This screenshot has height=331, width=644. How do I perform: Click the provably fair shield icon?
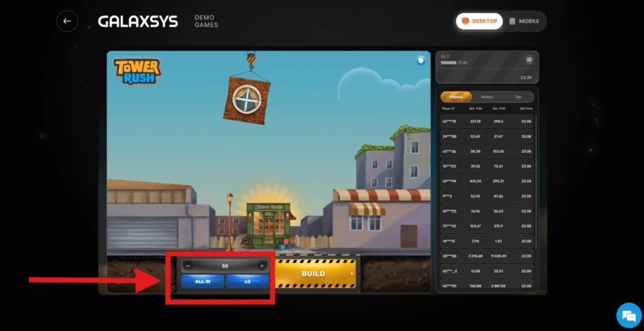tap(421, 60)
